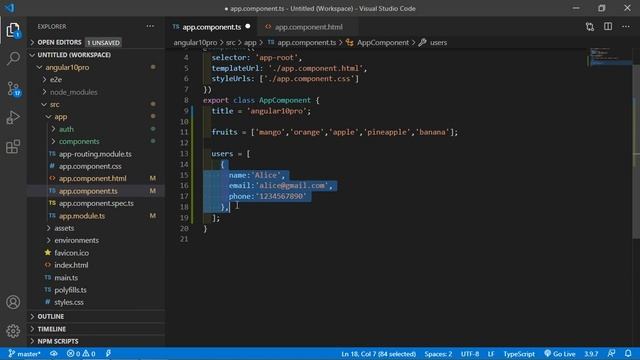Open main.ts file

[96, 278]
